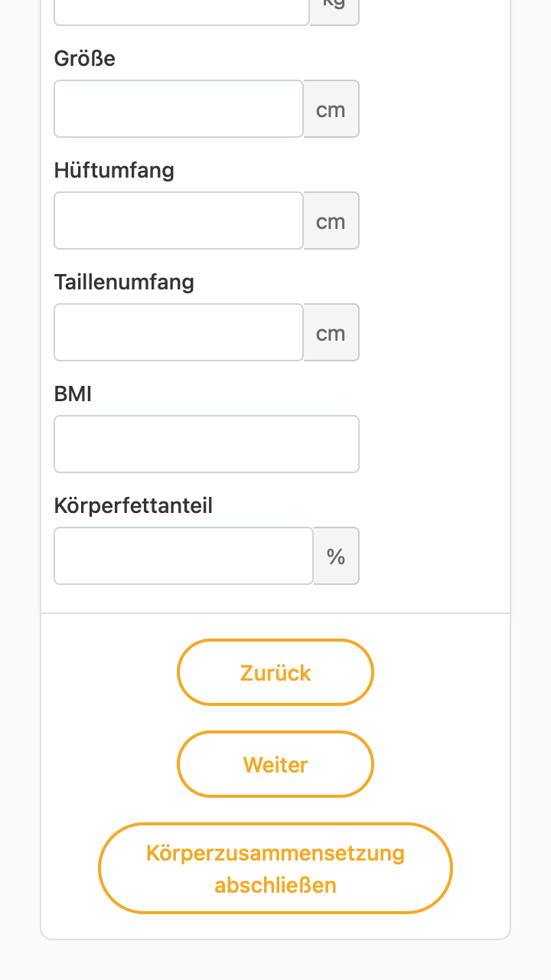Focus the Hüftumfang text box
The height and width of the screenshot is (980, 551).
coord(179,220)
